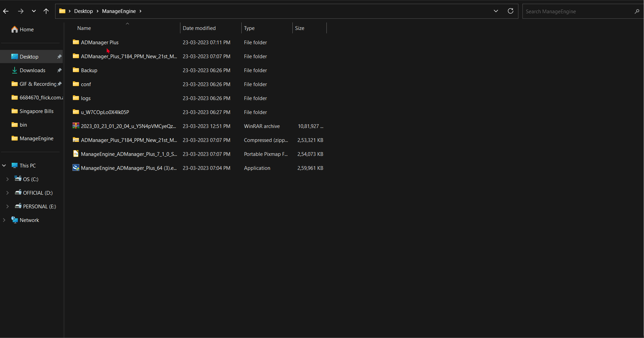Screen dimensions: 644x338
Task: Refresh the ManageEngine folder view
Action: click(511, 11)
